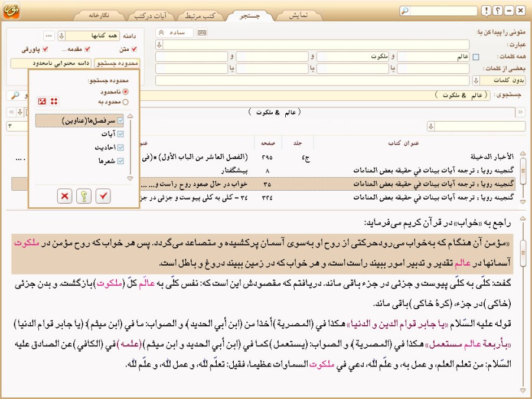Switch to نمایش tab
532x399 pixels.
[x=298, y=15]
